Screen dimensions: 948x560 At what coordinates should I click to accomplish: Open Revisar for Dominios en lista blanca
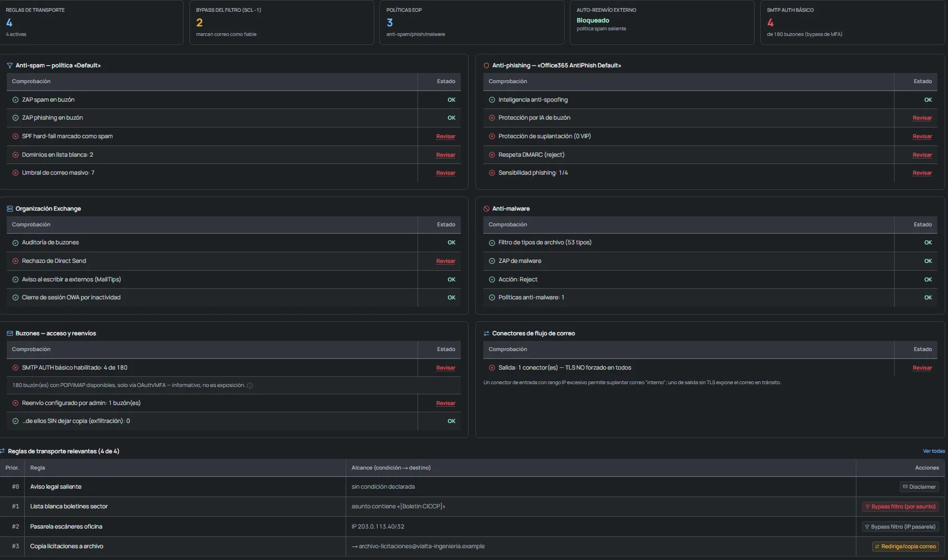click(x=446, y=155)
